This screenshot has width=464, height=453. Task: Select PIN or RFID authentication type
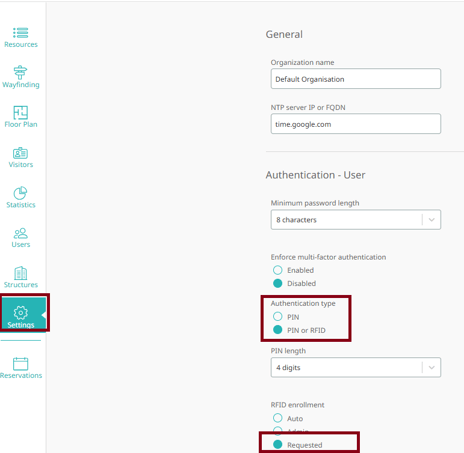point(278,330)
